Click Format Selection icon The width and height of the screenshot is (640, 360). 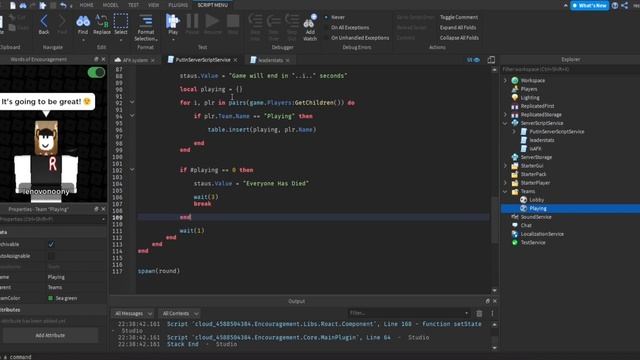(146, 21)
